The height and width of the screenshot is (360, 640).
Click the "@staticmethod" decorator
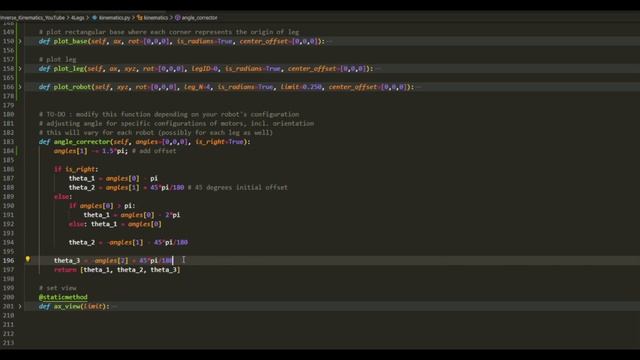[x=63, y=297]
